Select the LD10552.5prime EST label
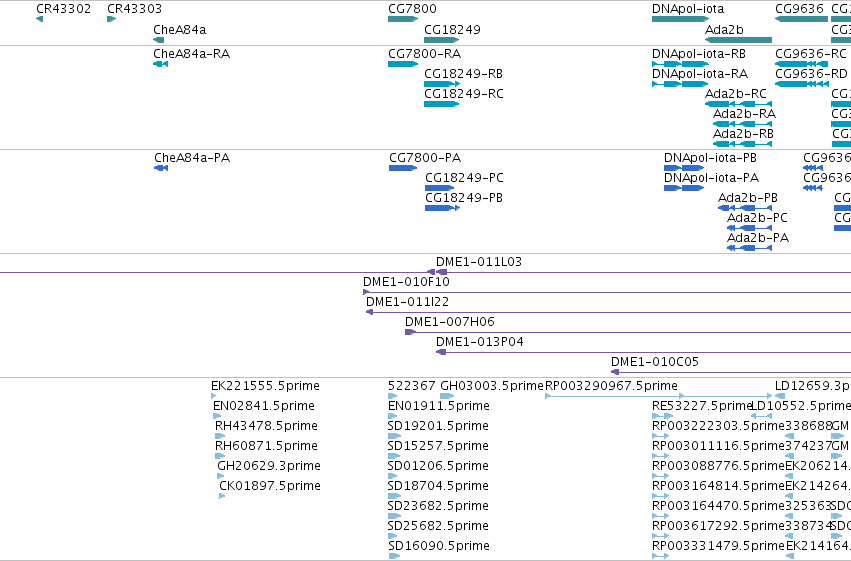 pyautogui.click(x=801, y=406)
